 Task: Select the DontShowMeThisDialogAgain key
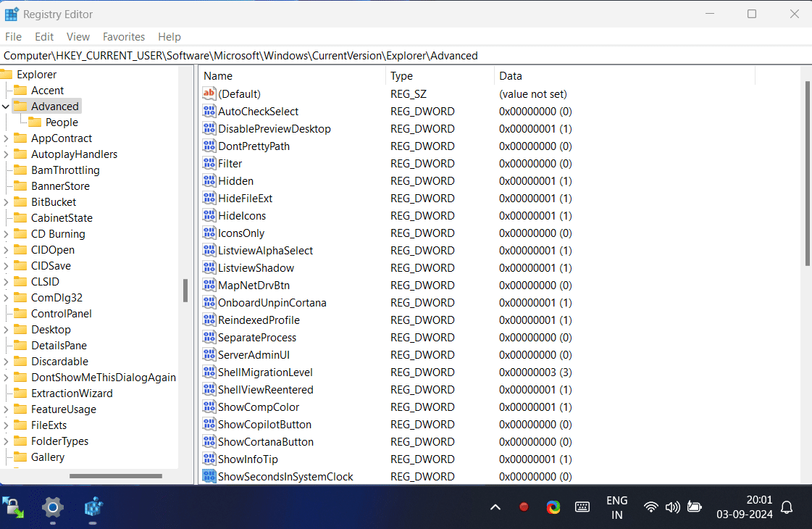coord(104,378)
